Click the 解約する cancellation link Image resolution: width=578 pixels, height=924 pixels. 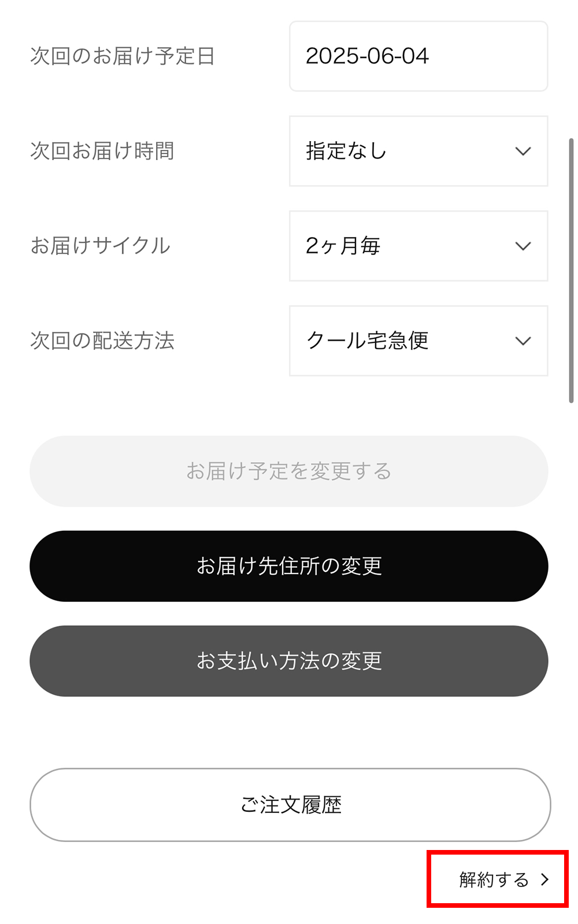(x=494, y=879)
